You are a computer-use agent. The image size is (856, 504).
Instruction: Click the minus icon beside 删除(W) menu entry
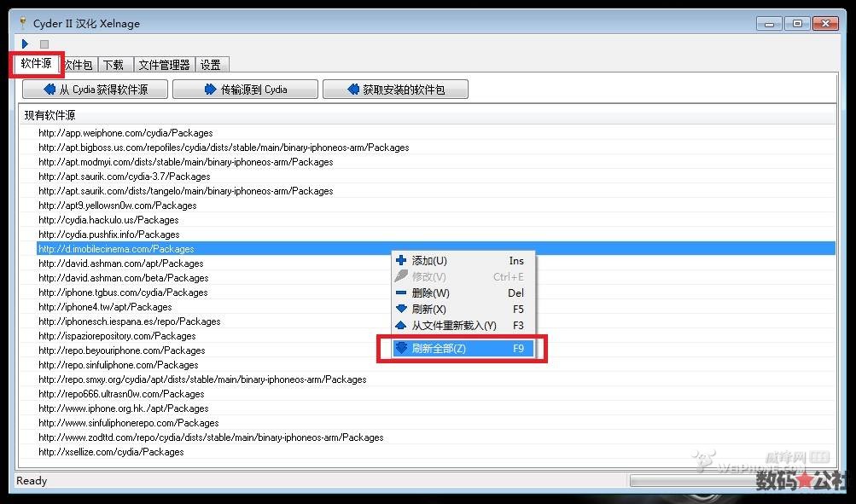coord(400,294)
